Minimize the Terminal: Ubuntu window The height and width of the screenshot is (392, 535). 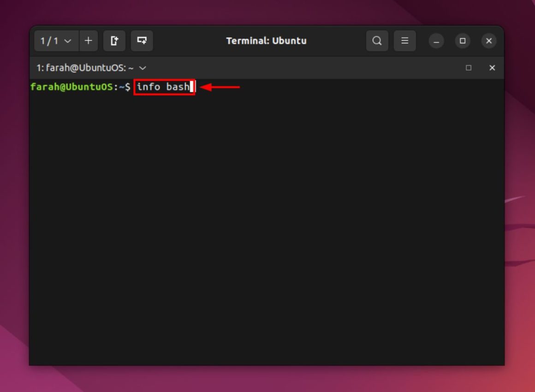pos(435,41)
